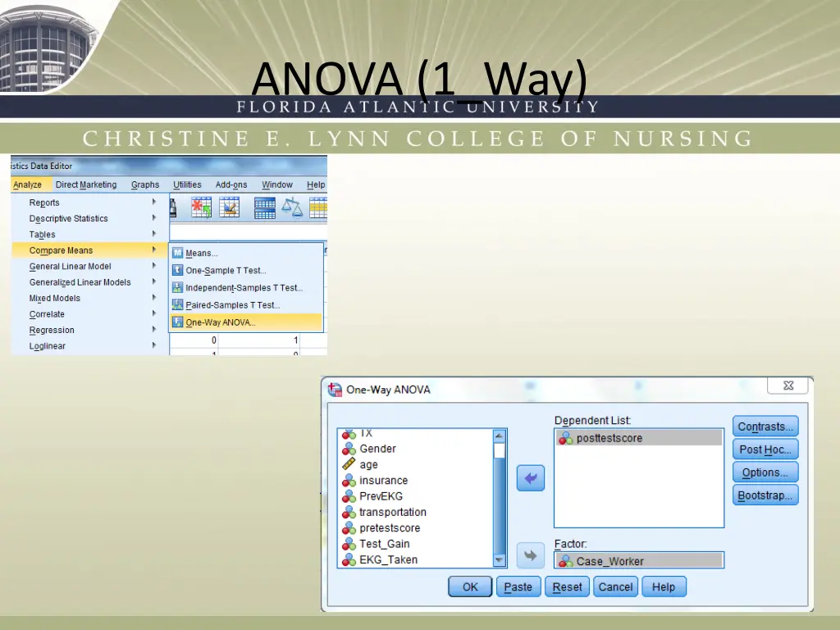Viewport: 840px width, 630px height.
Task: Select the Test_Gain variable
Action: 414,544
